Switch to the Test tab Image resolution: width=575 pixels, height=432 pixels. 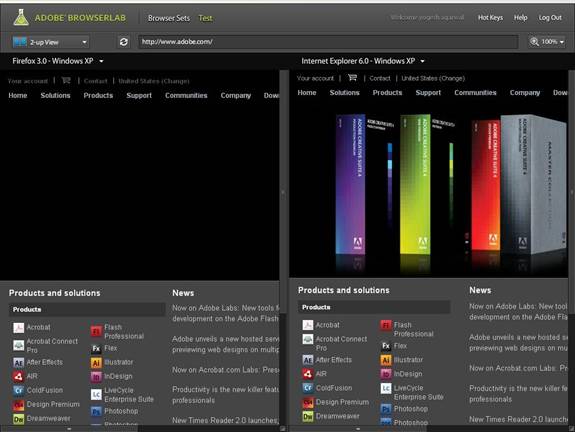pos(205,18)
